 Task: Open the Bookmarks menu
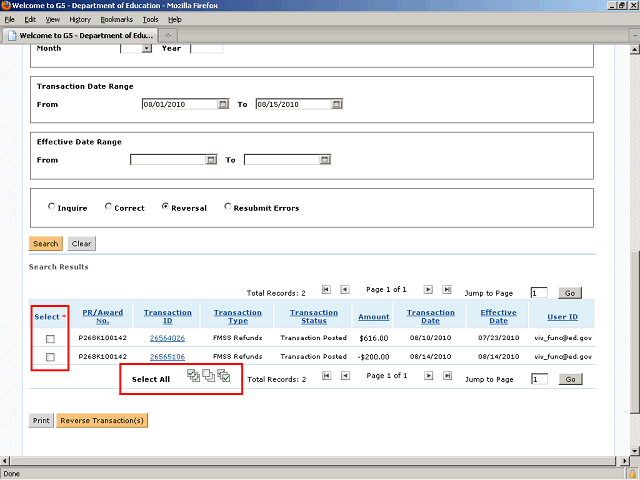[116, 19]
